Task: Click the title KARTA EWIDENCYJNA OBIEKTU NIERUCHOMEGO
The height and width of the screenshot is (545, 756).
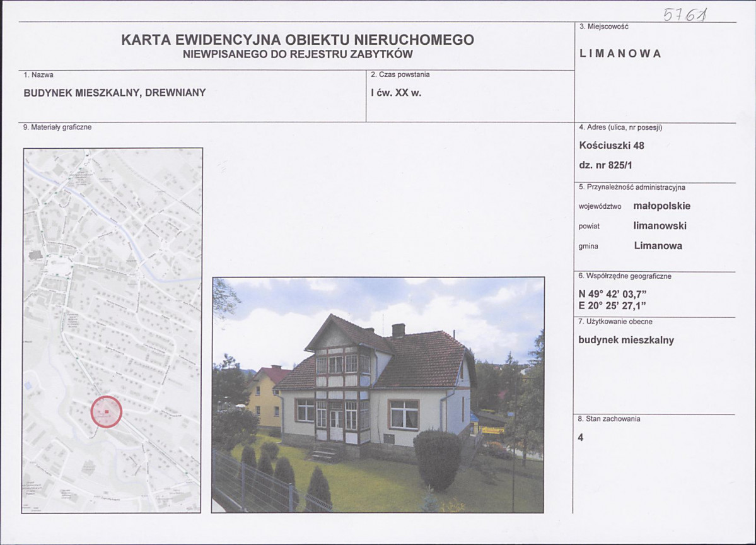Action: click(298, 40)
